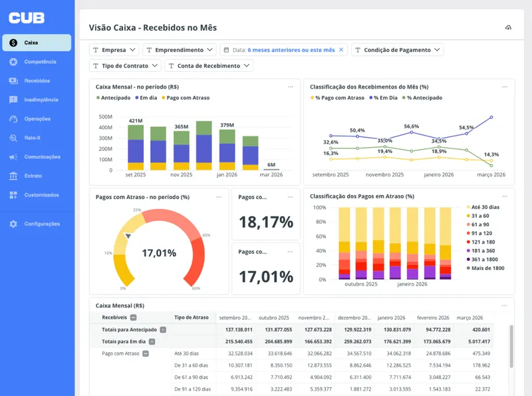The image size is (532, 396).
Task: Expand Totais para Antecipado row
Action: (x=163, y=329)
